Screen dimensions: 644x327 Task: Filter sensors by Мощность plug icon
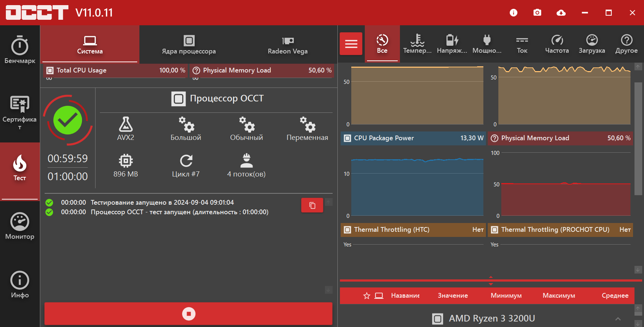(x=487, y=44)
